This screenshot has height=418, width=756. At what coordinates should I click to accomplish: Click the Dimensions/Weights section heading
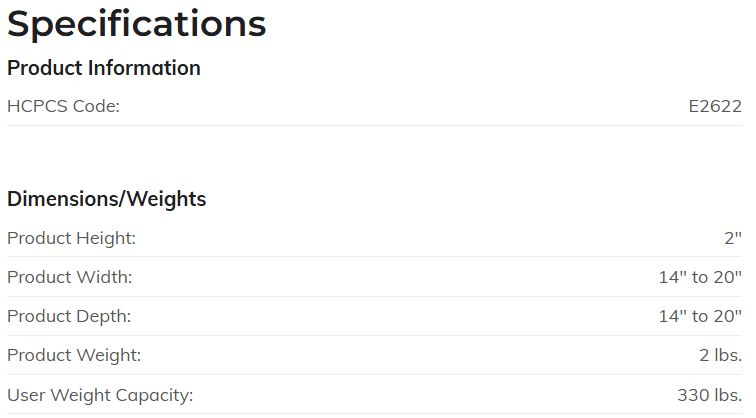coord(106,199)
